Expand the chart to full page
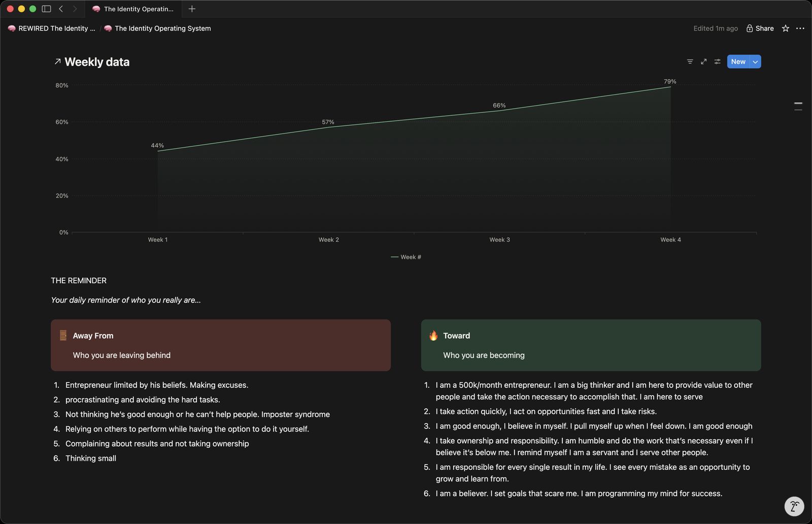812x524 pixels. pos(703,61)
